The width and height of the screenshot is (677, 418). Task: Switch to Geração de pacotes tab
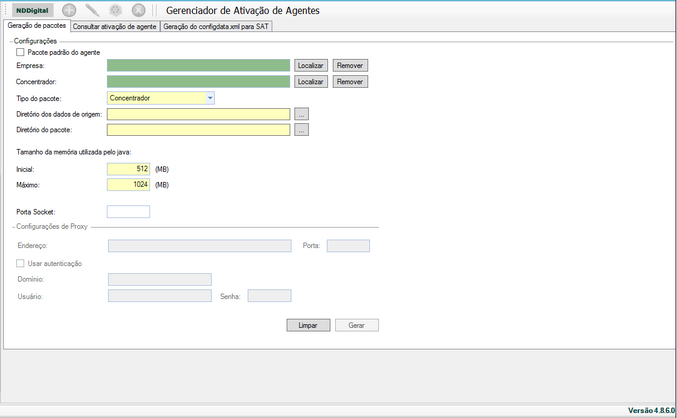click(x=37, y=25)
